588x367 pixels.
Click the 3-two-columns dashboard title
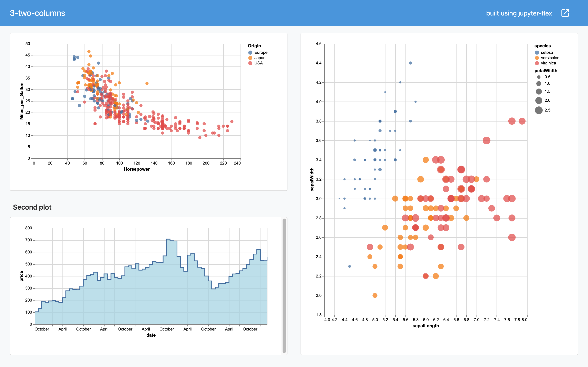tap(37, 13)
